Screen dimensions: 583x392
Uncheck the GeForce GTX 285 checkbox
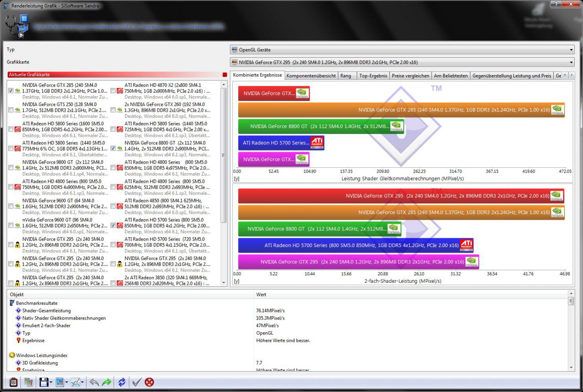point(11,91)
